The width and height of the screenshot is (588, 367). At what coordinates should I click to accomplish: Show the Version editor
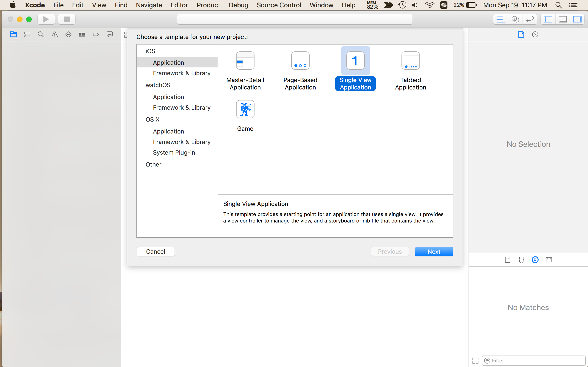(x=530, y=19)
